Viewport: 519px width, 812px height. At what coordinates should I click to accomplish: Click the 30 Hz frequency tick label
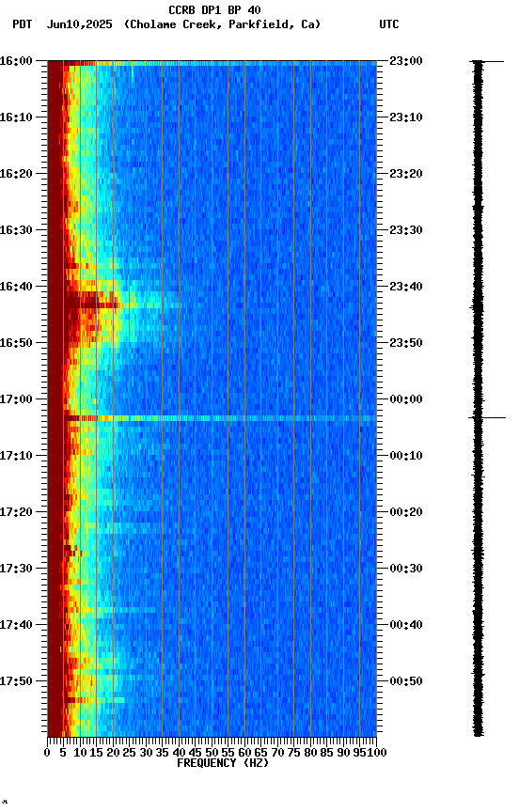click(x=146, y=754)
